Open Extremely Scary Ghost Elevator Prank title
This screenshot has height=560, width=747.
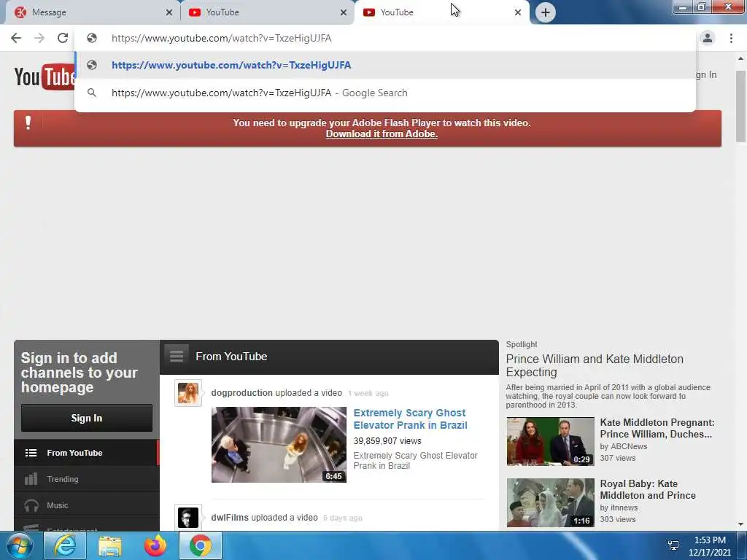(x=410, y=419)
